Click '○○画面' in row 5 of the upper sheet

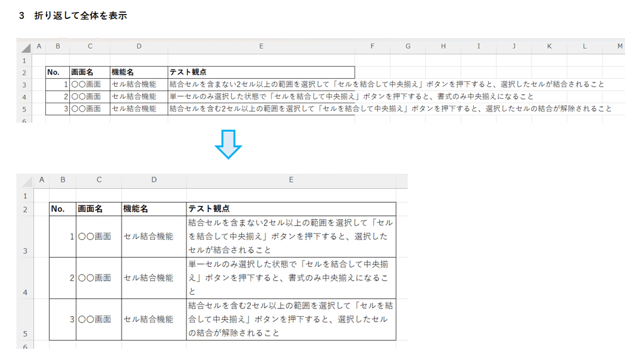[86, 109]
